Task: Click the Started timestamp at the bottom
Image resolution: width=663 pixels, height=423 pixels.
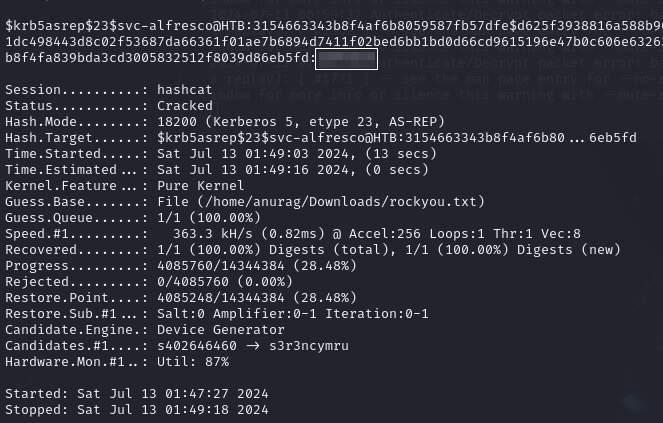Action: point(173,393)
